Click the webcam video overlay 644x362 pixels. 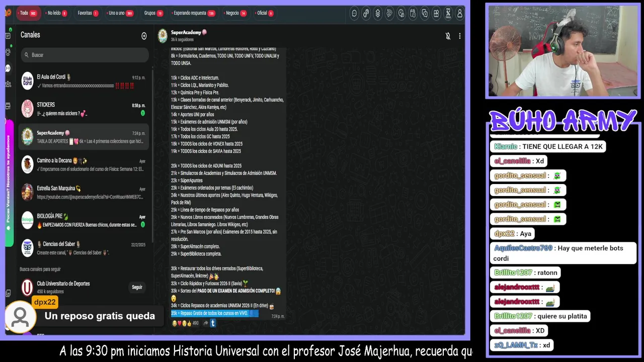click(562, 50)
